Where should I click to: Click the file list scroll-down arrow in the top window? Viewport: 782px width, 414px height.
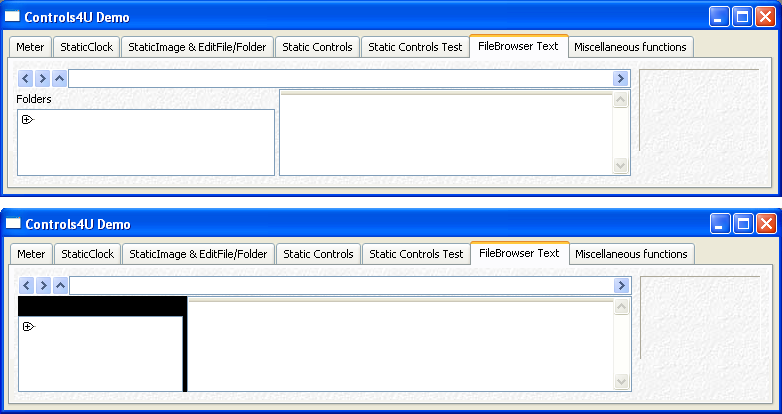(621, 166)
